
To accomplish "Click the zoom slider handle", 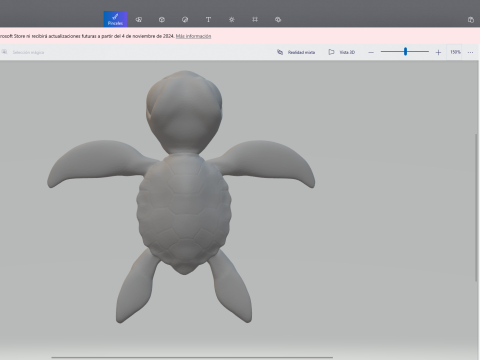I will (405, 51).
